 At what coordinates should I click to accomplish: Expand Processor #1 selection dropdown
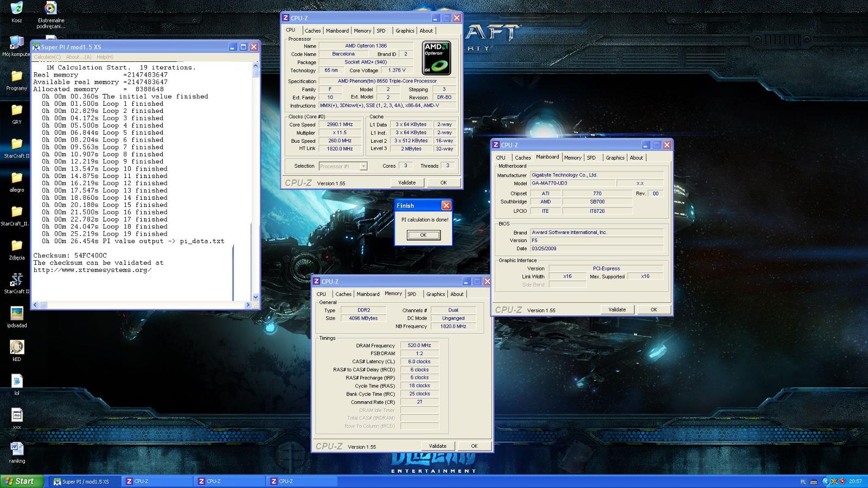coord(363,166)
